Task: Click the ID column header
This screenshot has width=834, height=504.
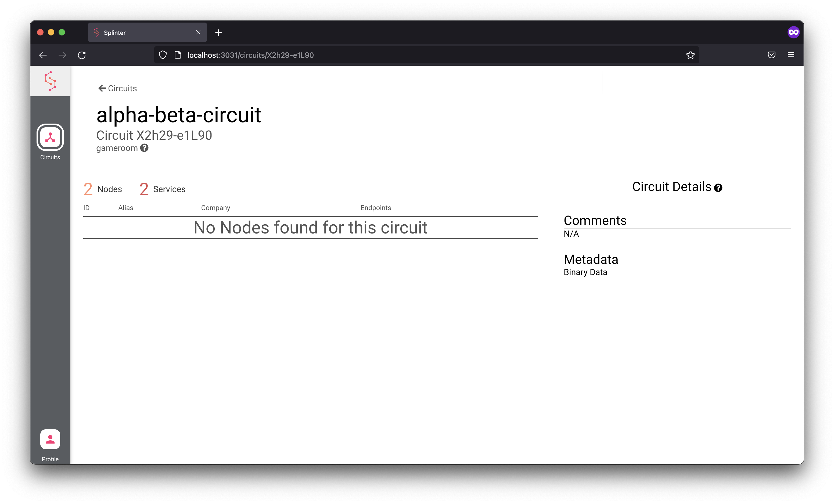Action: [86, 207]
